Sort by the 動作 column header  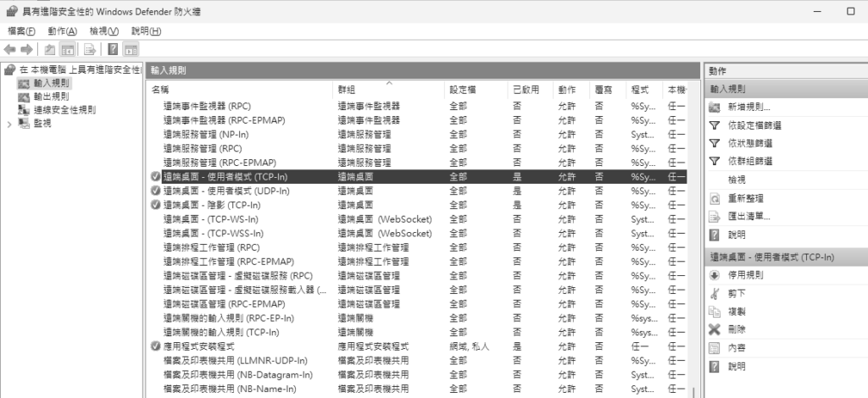click(571, 90)
